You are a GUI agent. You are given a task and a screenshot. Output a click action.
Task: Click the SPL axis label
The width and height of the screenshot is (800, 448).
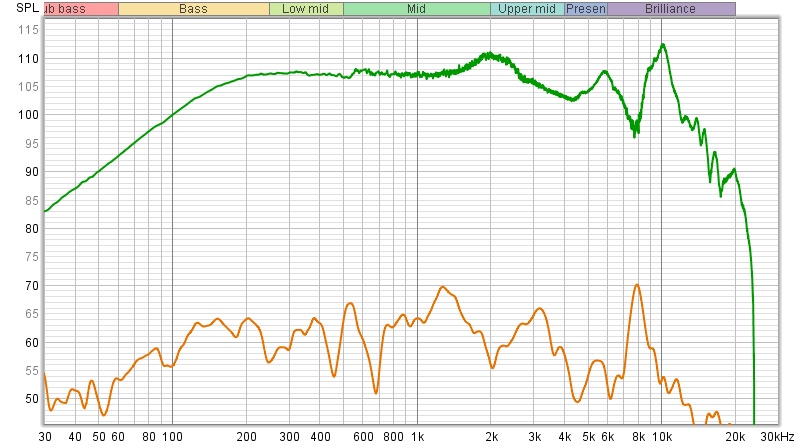27,8
